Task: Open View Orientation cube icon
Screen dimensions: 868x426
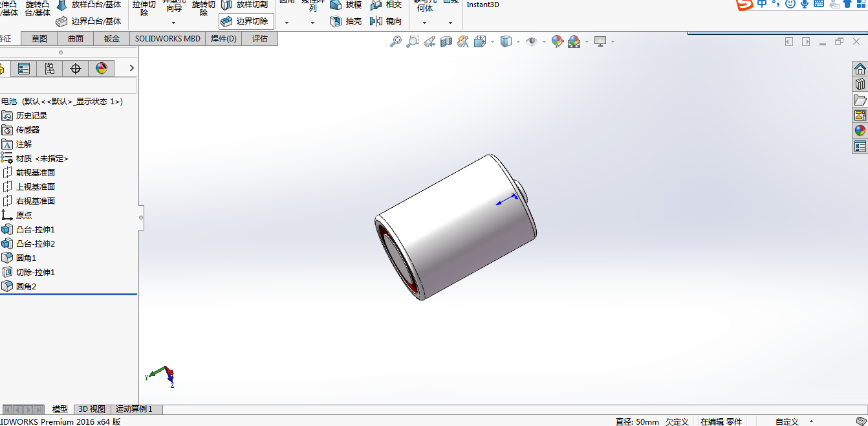Action: pyautogui.click(x=480, y=41)
